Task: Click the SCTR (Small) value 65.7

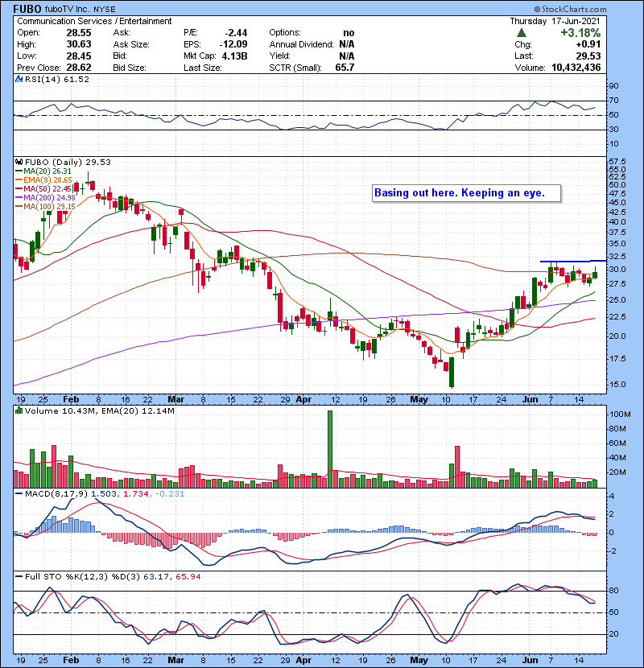Action: (345, 68)
